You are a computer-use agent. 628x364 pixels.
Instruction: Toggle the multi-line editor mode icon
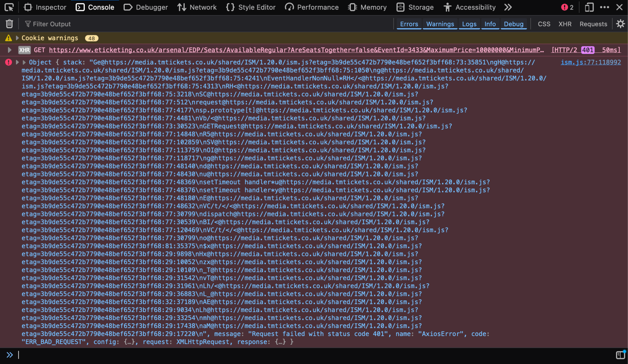620,355
